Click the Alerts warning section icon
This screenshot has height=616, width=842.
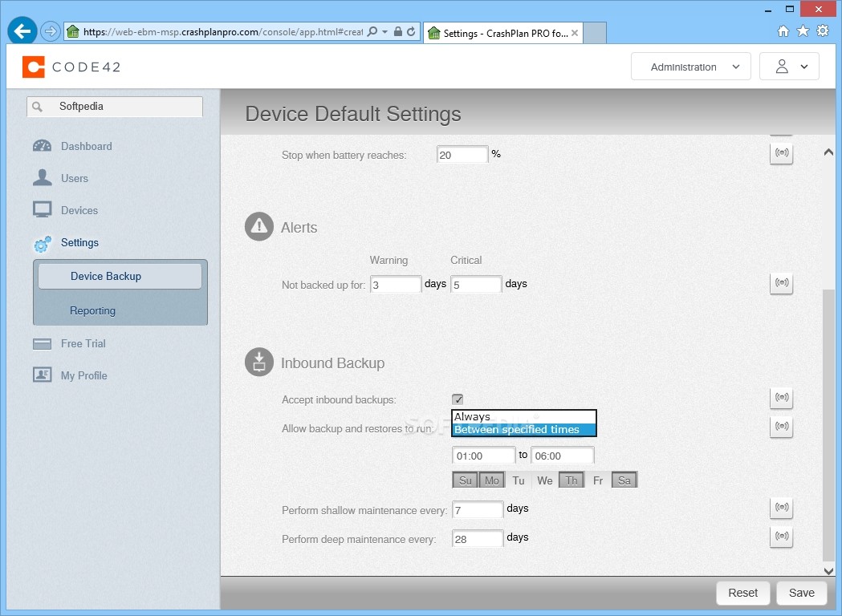coord(259,226)
